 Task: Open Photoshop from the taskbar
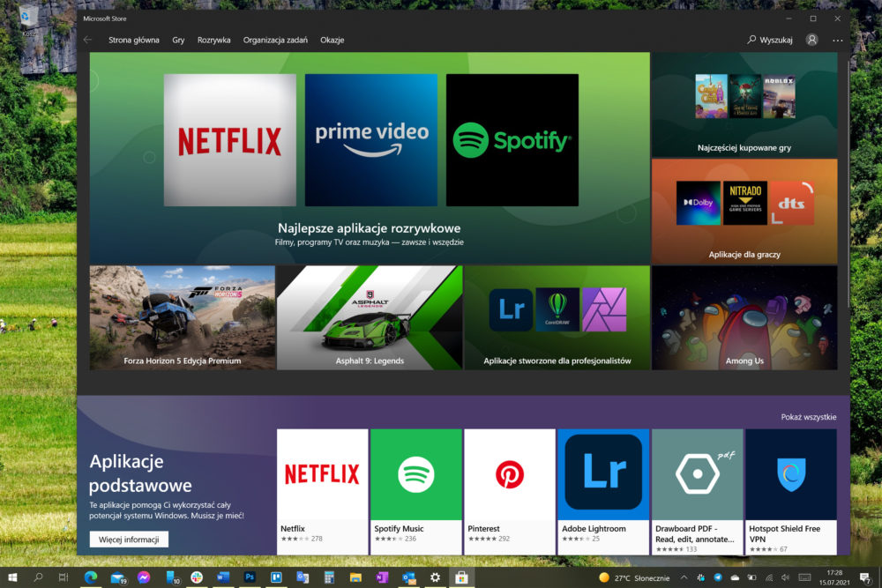tap(250, 577)
